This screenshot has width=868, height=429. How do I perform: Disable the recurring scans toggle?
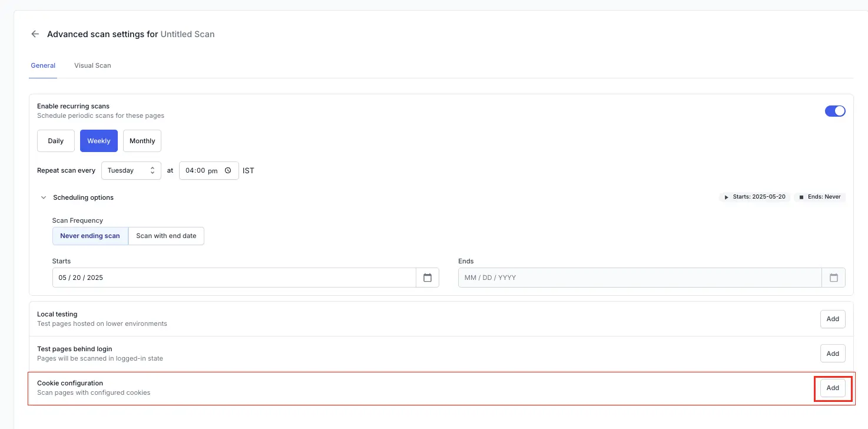(x=834, y=111)
